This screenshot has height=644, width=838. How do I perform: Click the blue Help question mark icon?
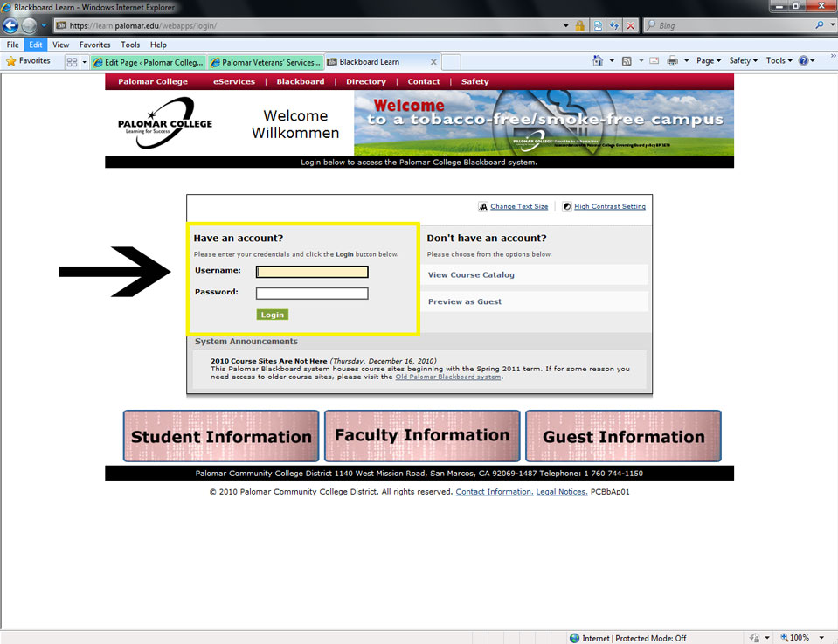[803, 61]
